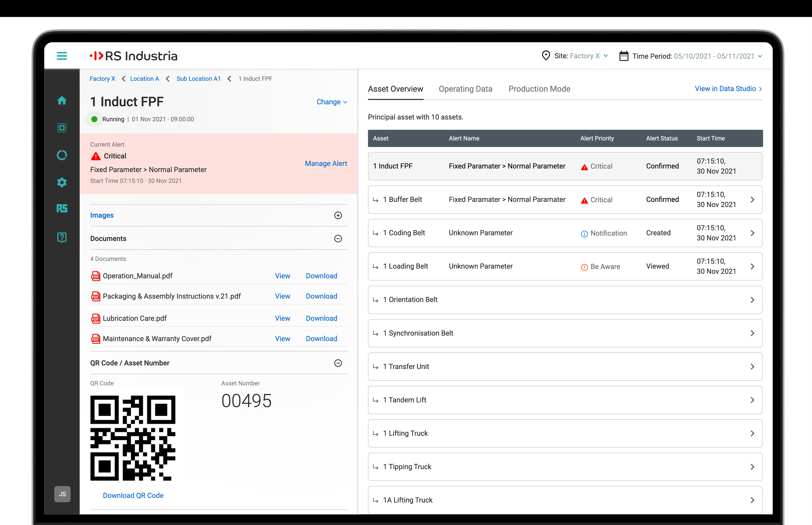Switch to the Operating Data tab

[465, 89]
